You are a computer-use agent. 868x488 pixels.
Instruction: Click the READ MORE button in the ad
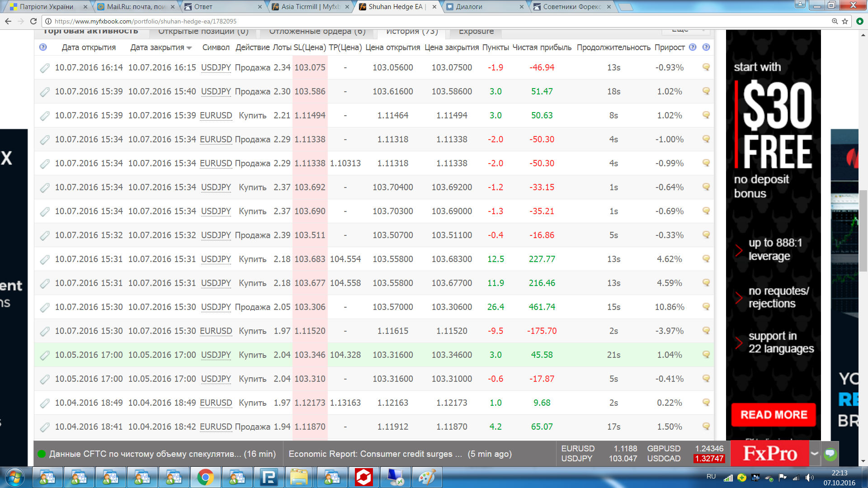click(774, 415)
